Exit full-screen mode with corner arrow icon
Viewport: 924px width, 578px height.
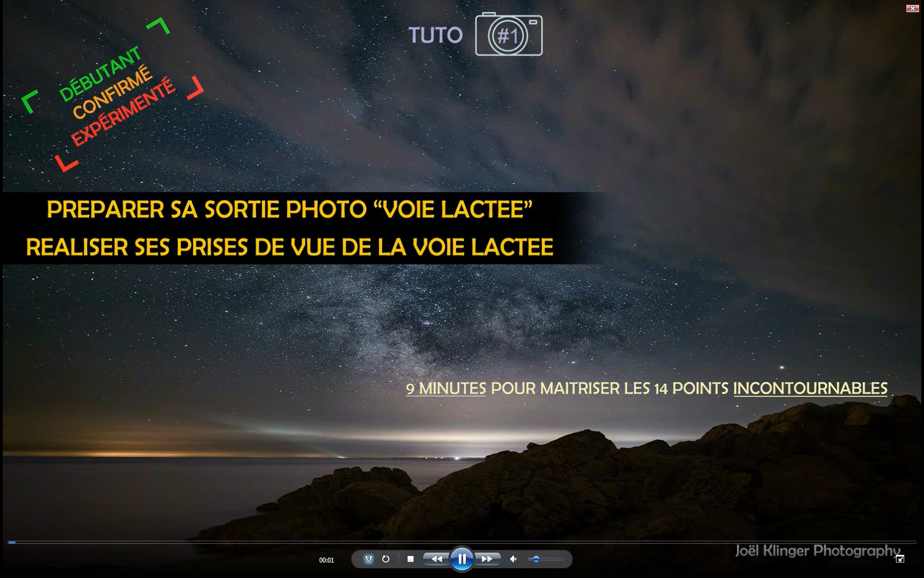pyautogui.click(x=900, y=559)
